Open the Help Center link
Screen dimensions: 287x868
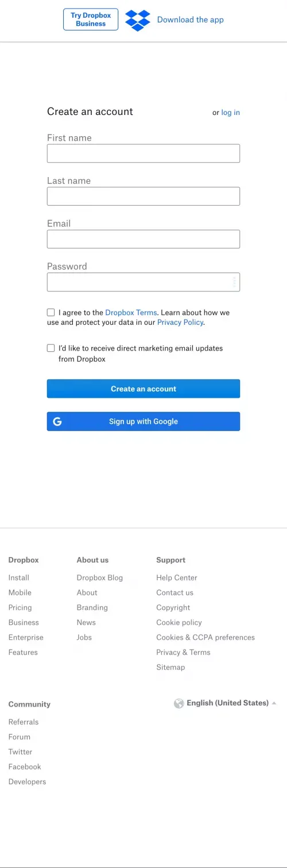(x=177, y=578)
